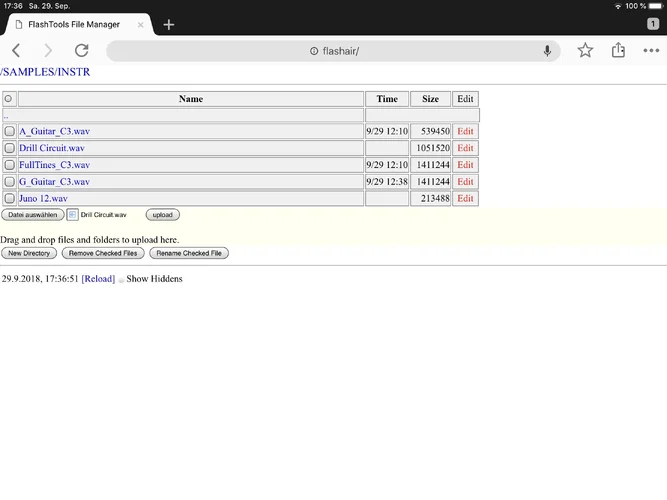Go back with the browser back arrow
Image resolution: width=667 pixels, height=500 pixels.
(x=16, y=51)
